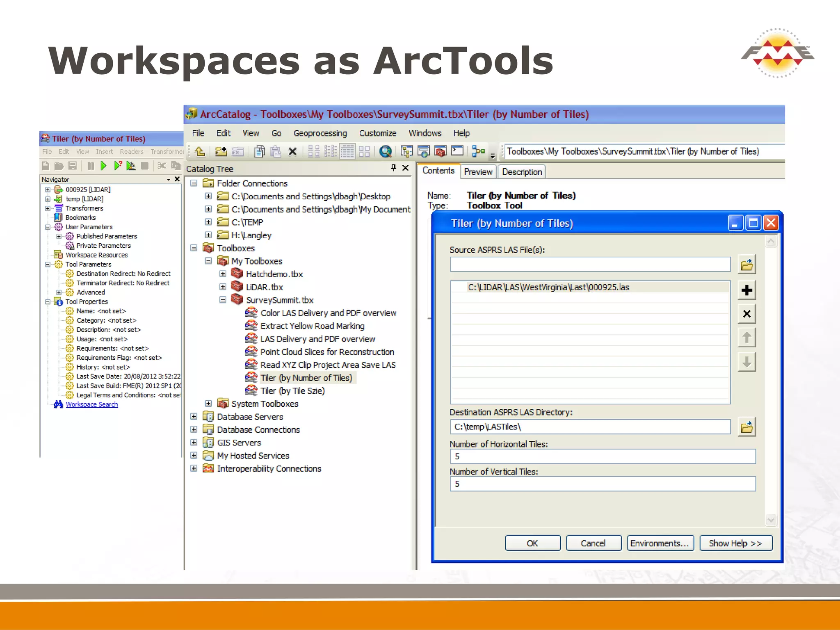Click Connect To Folder toolbar icon
Viewport: 840px width, 630px height.
[x=221, y=152]
